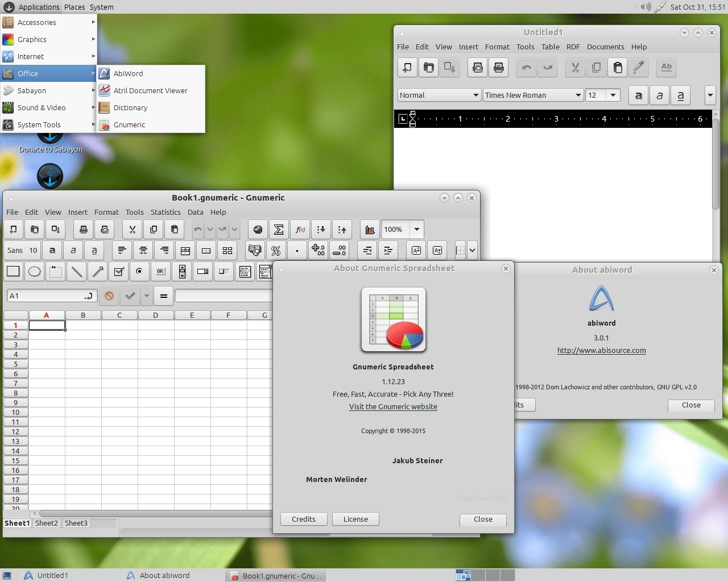Click the AbiWord vertical scrollbar

716,165
